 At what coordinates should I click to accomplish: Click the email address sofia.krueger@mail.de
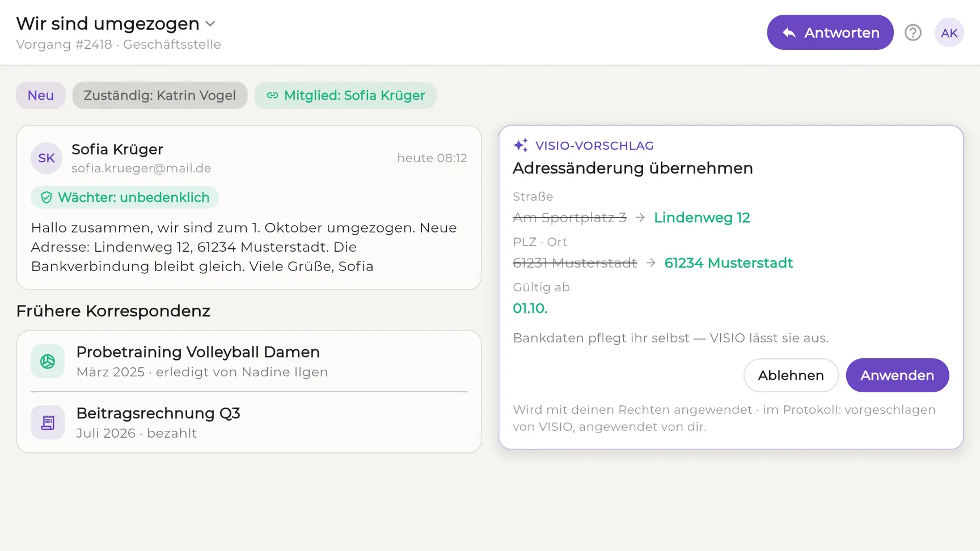(x=141, y=168)
